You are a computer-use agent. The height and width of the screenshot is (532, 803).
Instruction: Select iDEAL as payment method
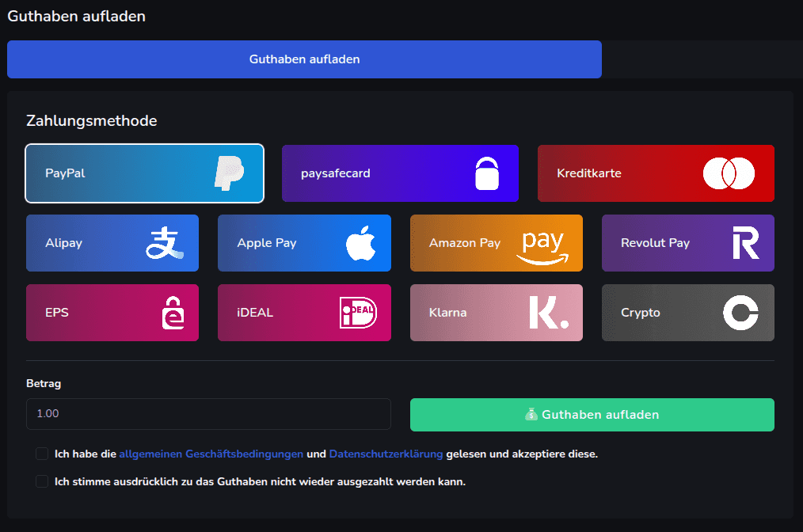point(304,313)
